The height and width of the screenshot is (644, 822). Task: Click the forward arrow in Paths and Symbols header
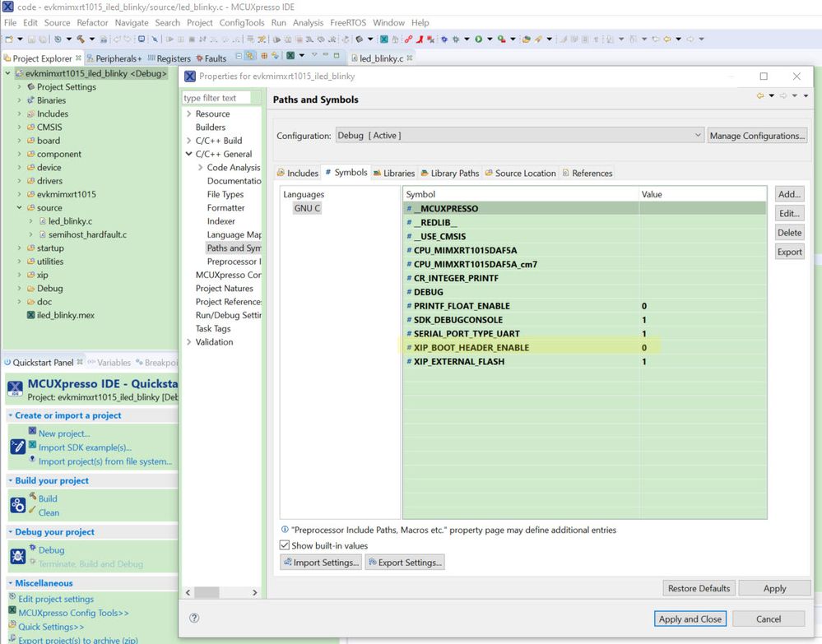[x=783, y=95]
